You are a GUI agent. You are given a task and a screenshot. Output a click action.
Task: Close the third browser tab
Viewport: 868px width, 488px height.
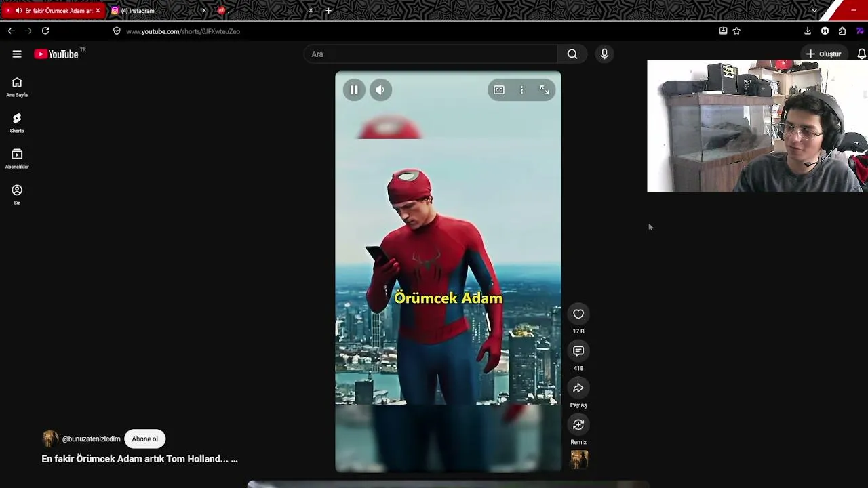coord(311,11)
